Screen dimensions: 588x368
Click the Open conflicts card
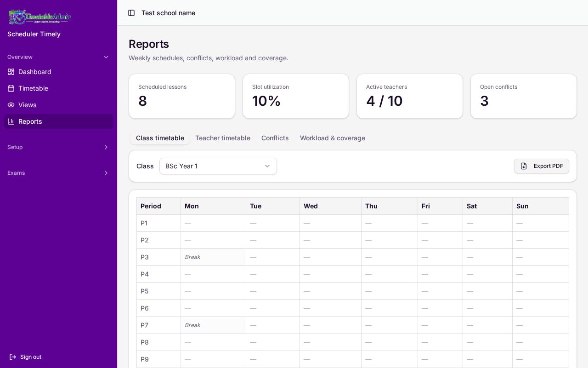tap(524, 96)
